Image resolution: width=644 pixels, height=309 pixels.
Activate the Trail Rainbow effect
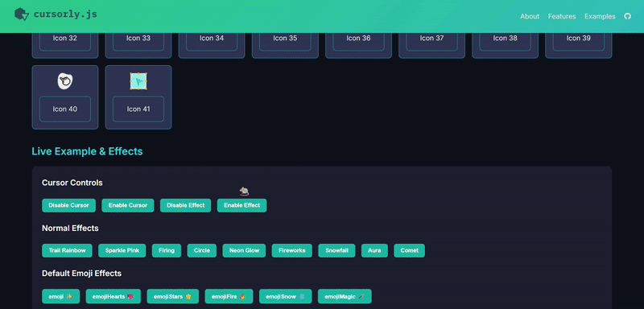[x=67, y=251]
